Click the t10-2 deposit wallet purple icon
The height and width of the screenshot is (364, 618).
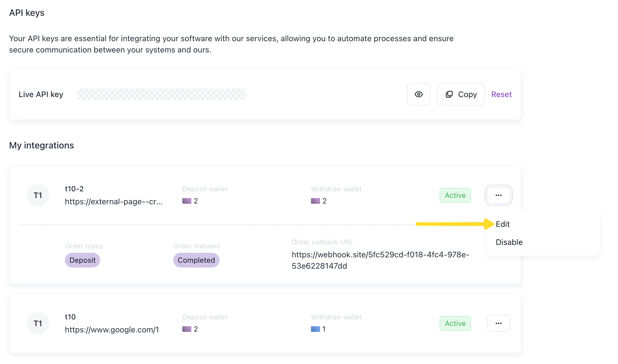pos(187,201)
